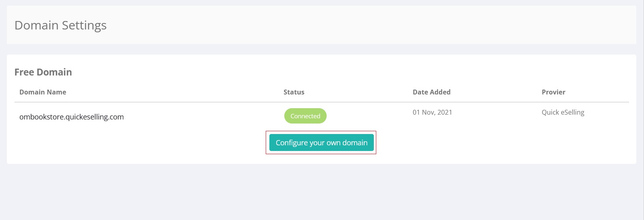Click the Quick eSelling provider cell
This screenshot has width=644, height=220.
[563, 112]
